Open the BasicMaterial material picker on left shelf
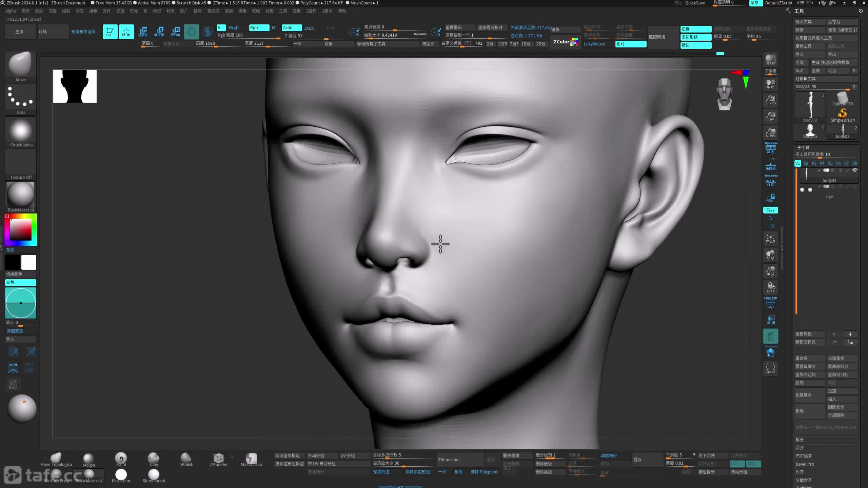Screen dimensions: 868x488 click(21, 197)
